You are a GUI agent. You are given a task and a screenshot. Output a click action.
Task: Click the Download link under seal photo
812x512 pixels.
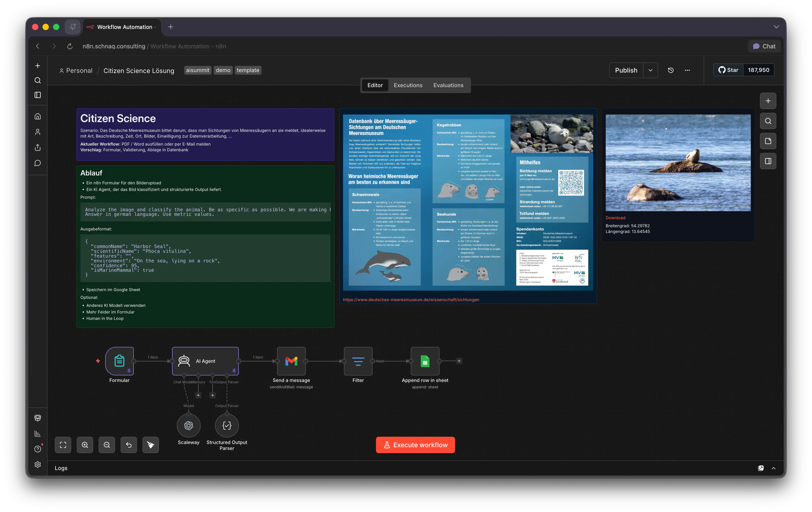tap(615, 218)
